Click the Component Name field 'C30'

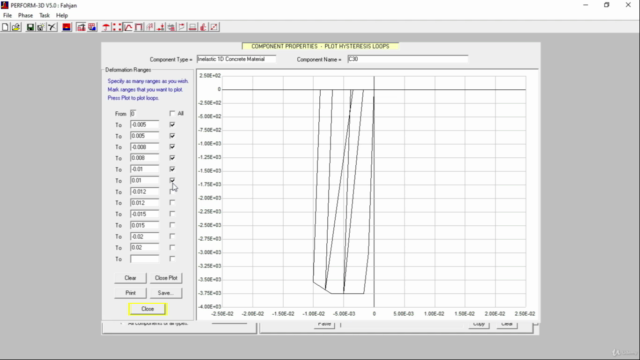click(408, 59)
